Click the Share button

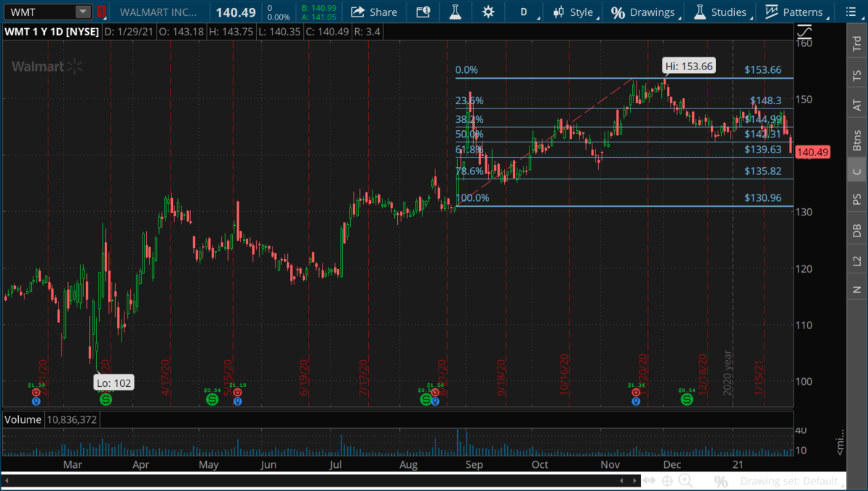tap(374, 12)
